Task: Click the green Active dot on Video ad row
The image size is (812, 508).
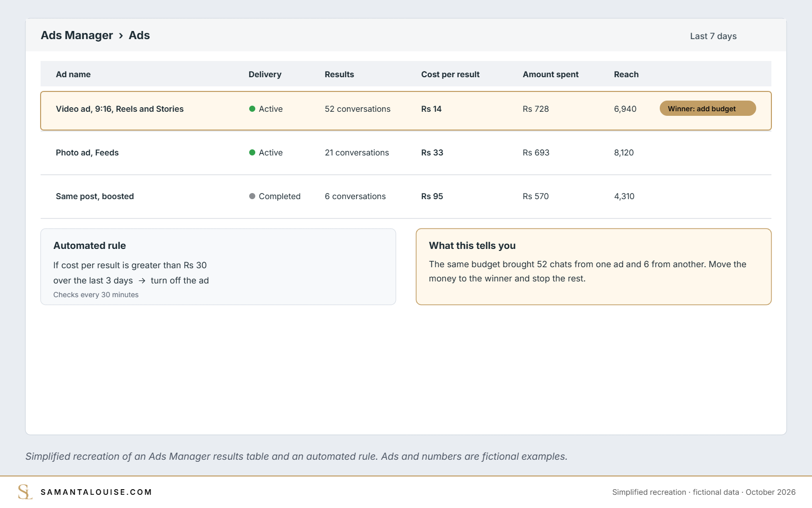Action: pos(252,109)
